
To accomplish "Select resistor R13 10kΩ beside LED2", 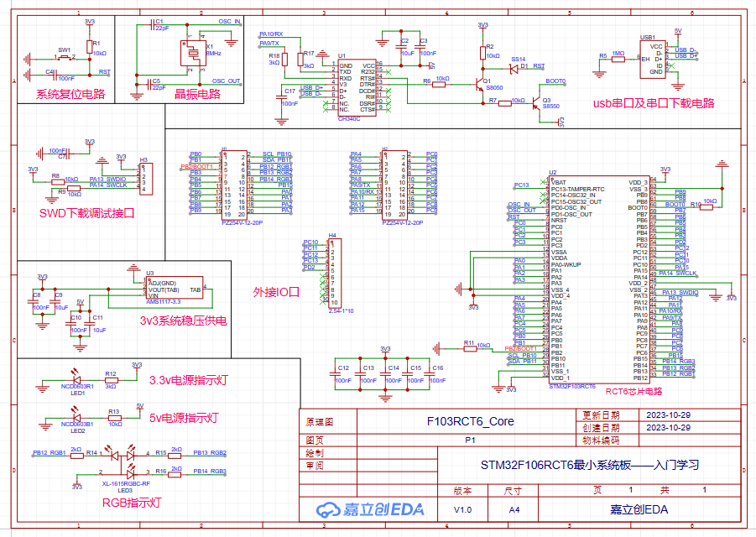I will pos(115,418).
